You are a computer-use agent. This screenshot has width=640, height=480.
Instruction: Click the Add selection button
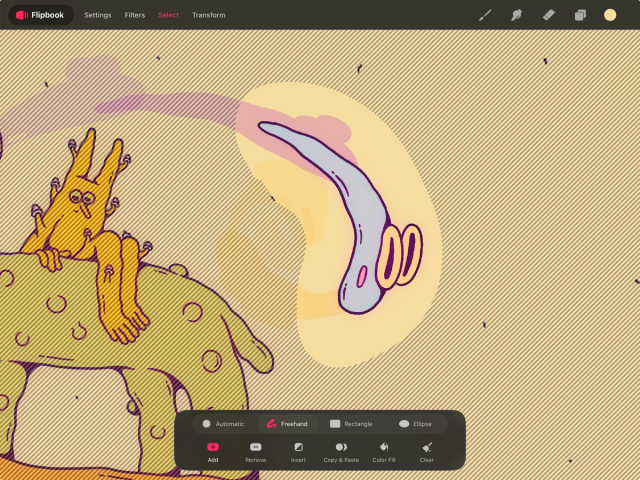click(213, 452)
